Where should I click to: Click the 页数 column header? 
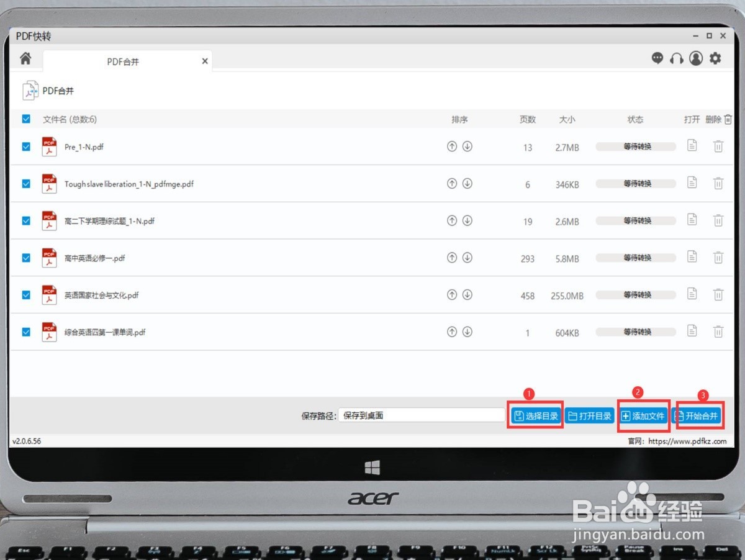point(528,120)
